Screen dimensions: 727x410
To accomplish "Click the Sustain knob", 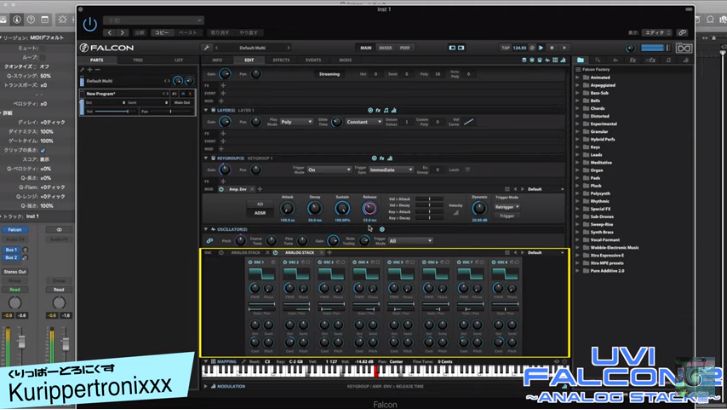I will click(342, 208).
